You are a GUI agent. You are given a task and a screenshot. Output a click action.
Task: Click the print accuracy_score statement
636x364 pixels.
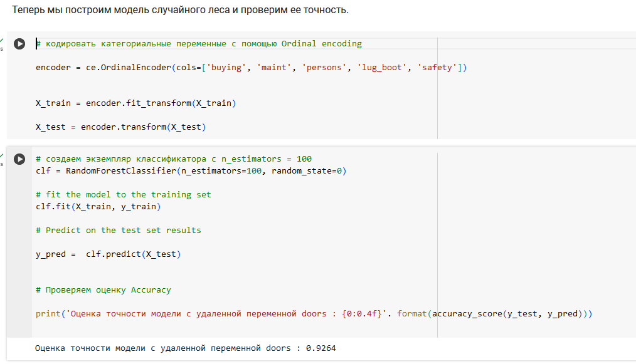pos(314,314)
